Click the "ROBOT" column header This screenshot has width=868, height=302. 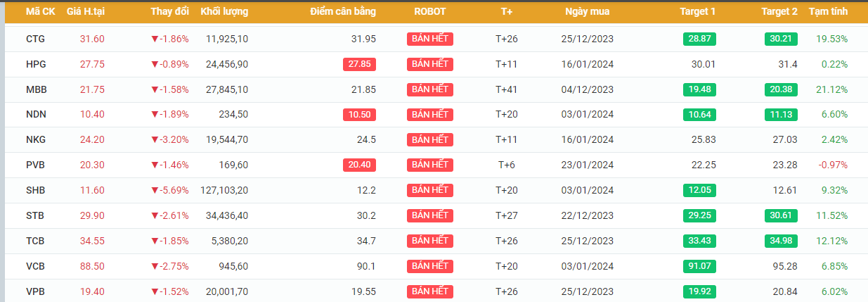click(430, 12)
